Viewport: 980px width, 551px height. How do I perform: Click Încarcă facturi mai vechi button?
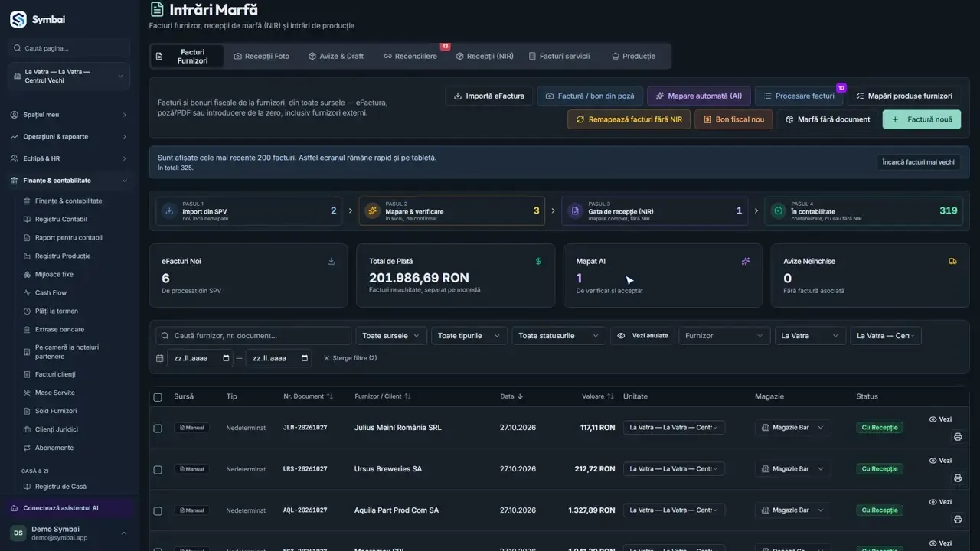coord(918,162)
